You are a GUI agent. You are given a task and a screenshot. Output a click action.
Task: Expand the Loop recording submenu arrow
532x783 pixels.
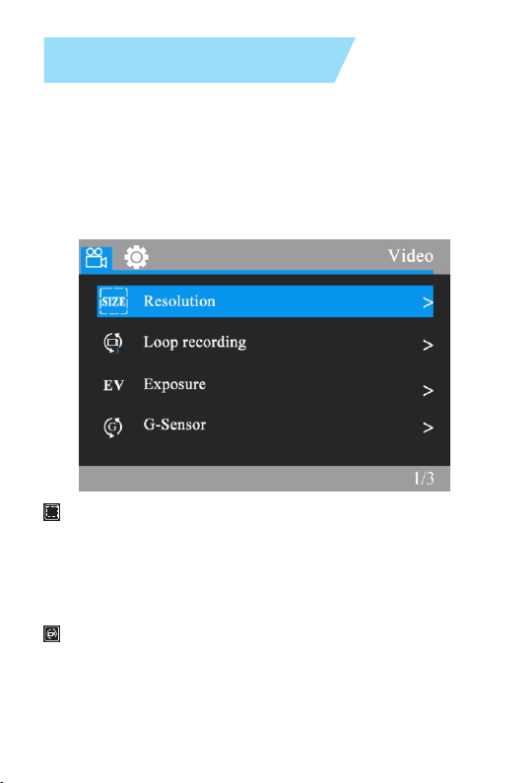point(428,345)
